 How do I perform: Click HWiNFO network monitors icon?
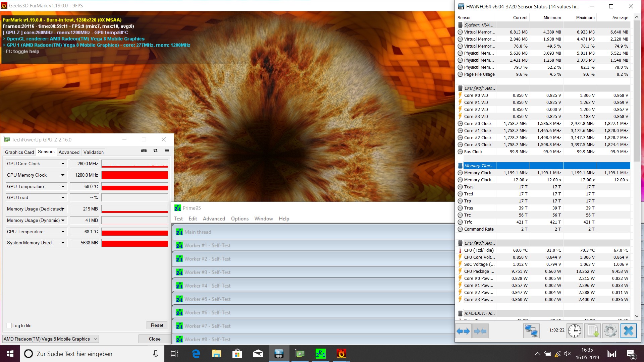click(531, 331)
